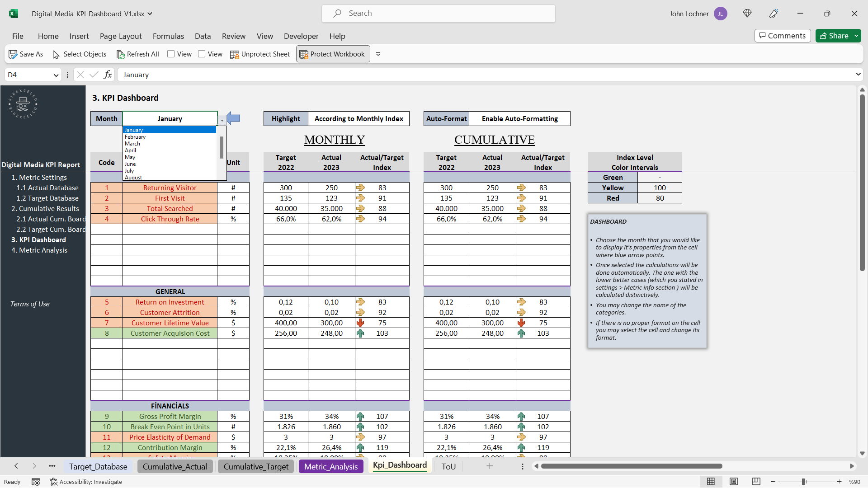The width and height of the screenshot is (868, 488).
Task: Open 1.2 Target Database sidebar link
Action: pos(47,198)
